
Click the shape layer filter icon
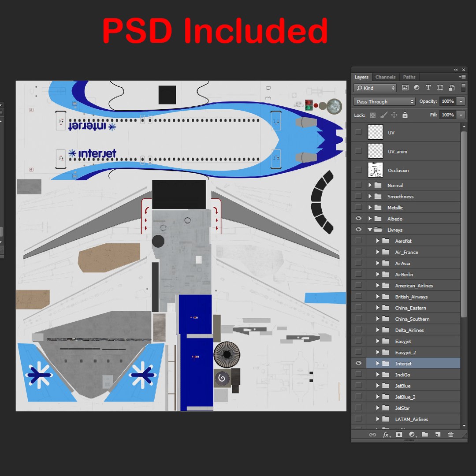pos(440,88)
